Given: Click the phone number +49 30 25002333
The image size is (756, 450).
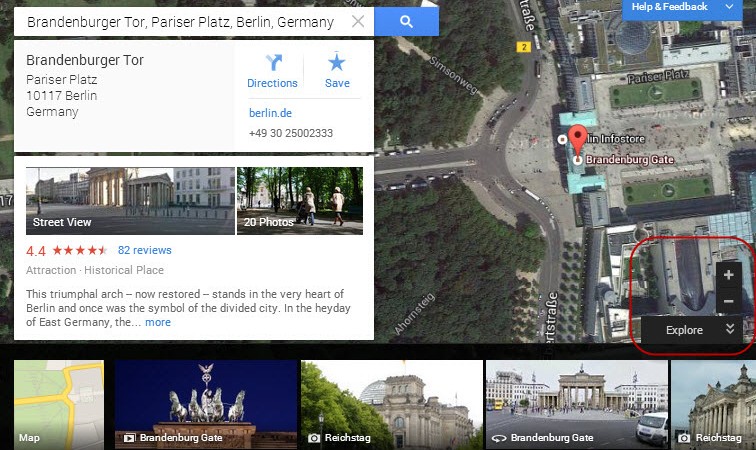Looking at the screenshot, I should point(291,133).
